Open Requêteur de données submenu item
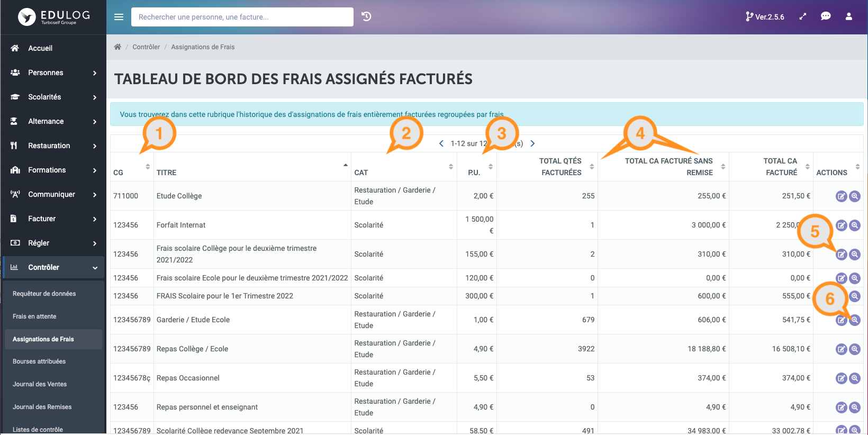The image size is (868, 435). (53, 294)
